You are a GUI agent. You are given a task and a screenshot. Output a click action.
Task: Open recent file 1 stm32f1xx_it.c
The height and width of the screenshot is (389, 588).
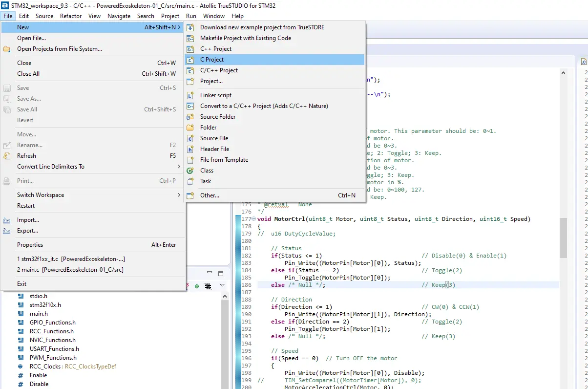coord(92,259)
